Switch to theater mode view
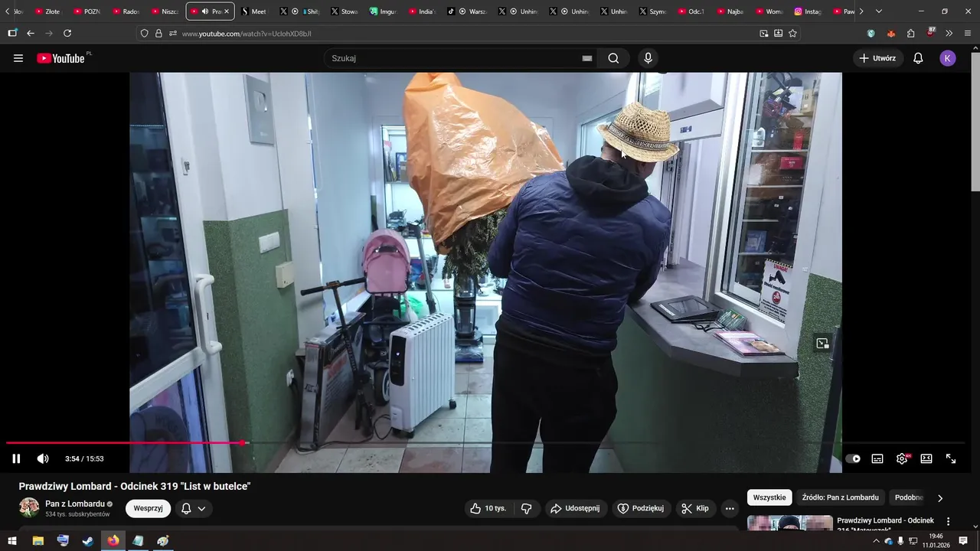 pyautogui.click(x=926, y=458)
